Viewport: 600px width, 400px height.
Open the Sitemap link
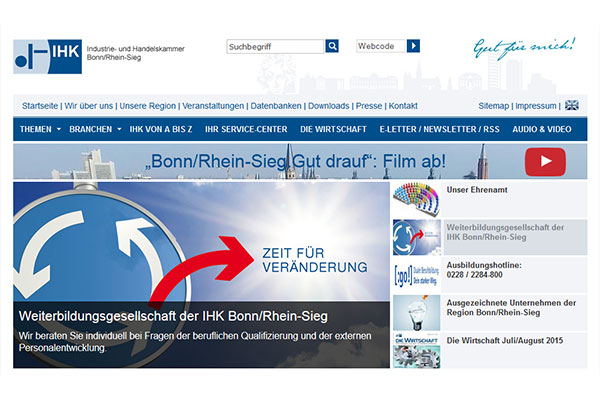point(494,106)
